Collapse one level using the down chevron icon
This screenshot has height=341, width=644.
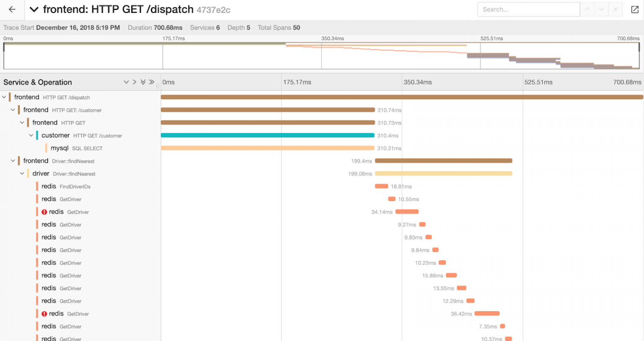point(126,82)
